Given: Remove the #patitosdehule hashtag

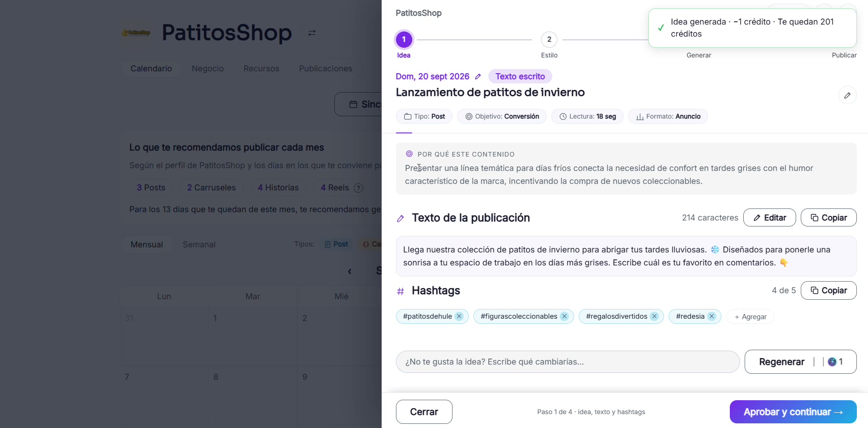Looking at the screenshot, I should (459, 316).
